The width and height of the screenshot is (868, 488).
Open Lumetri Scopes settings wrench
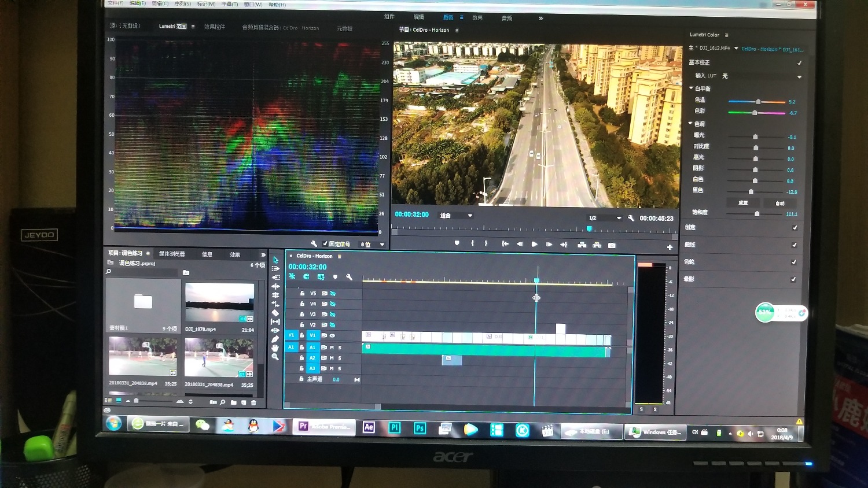[314, 244]
